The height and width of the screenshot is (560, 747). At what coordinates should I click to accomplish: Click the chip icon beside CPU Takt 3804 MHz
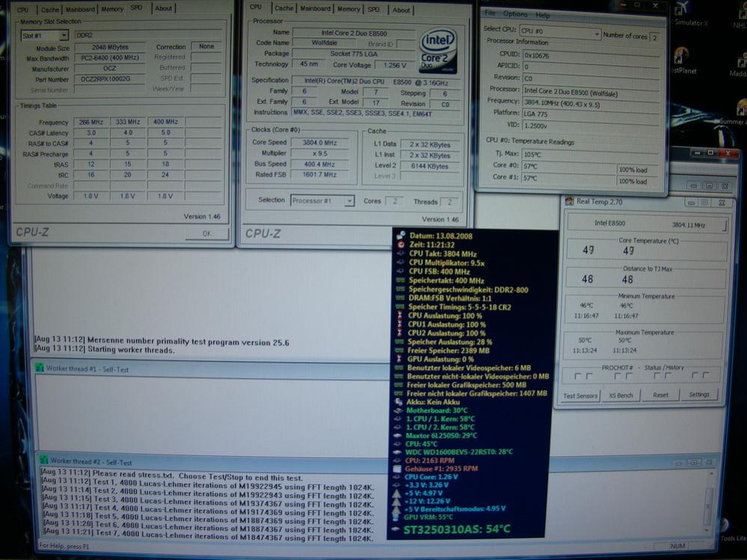click(400, 253)
